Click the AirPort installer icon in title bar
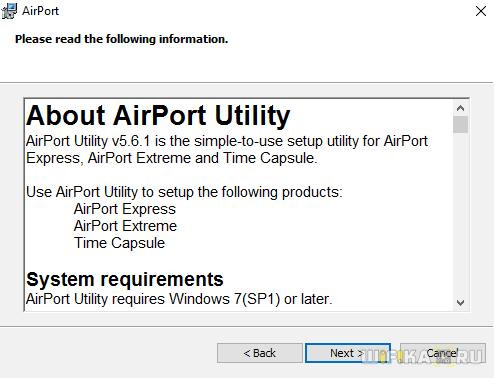 coord(9,11)
